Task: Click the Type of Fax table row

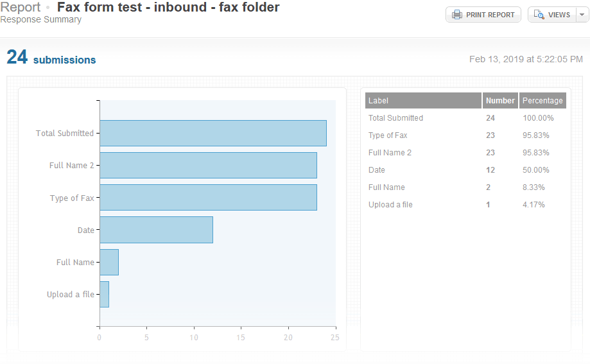Action: coord(465,135)
